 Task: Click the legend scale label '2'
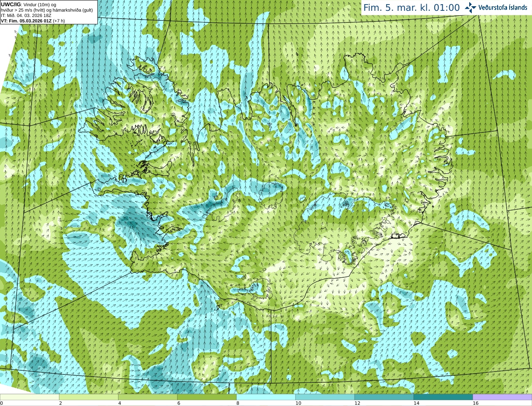[61, 403]
